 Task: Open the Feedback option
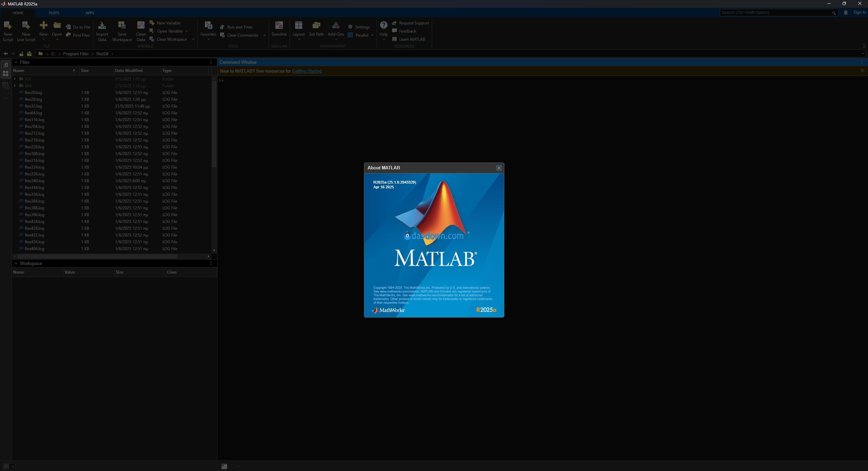tap(404, 31)
